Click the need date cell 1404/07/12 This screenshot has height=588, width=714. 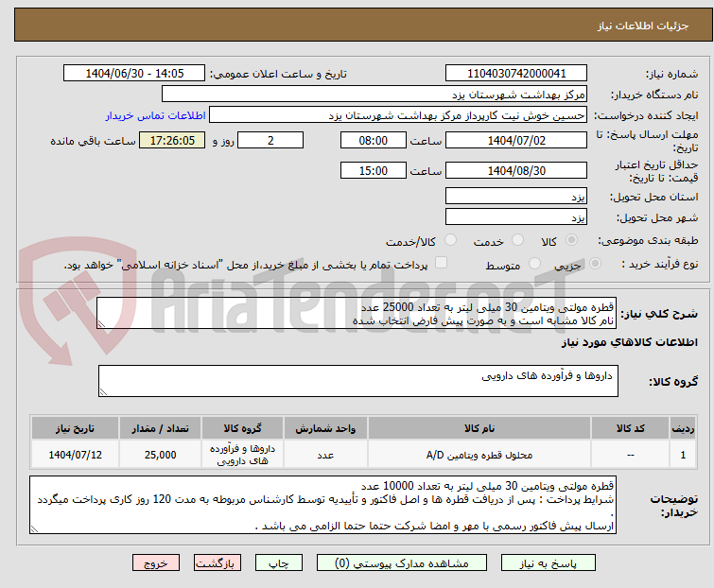[x=75, y=455]
